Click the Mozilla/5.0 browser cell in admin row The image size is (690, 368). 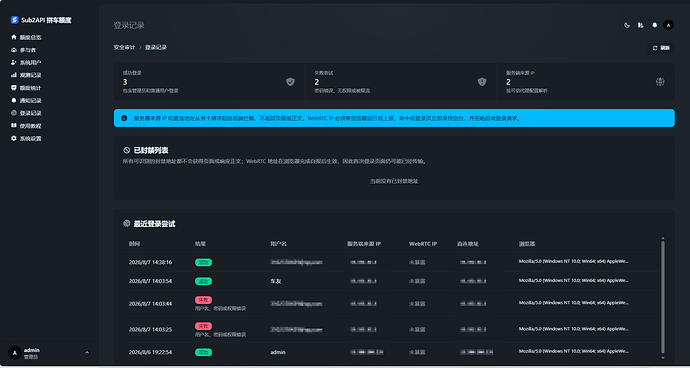click(x=574, y=352)
